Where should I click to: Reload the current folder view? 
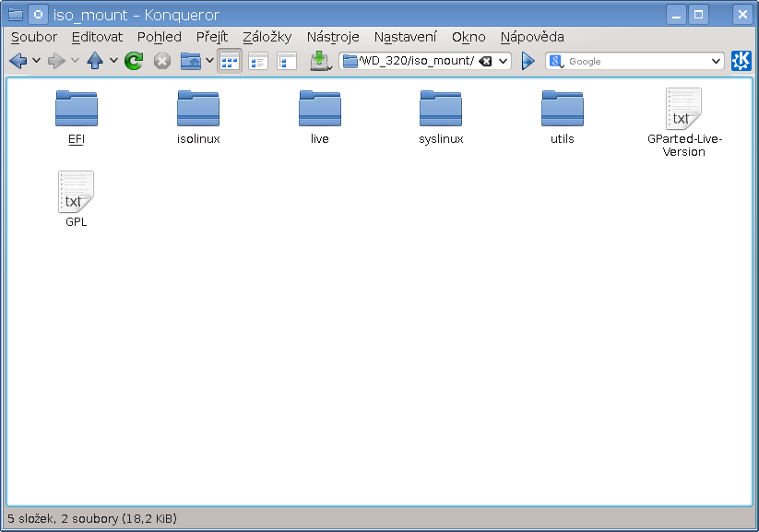[x=134, y=61]
